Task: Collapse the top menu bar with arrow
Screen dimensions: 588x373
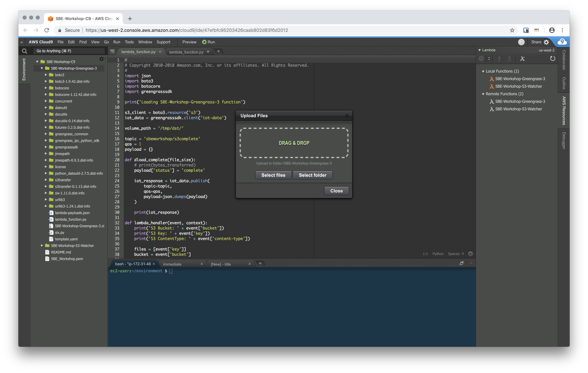Action: [22, 42]
